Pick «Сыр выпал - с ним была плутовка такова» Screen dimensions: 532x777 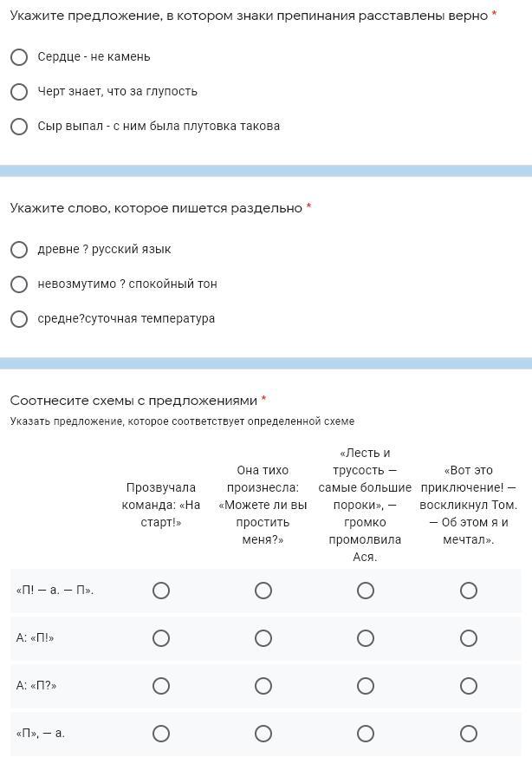pyautogui.click(x=19, y=127)
